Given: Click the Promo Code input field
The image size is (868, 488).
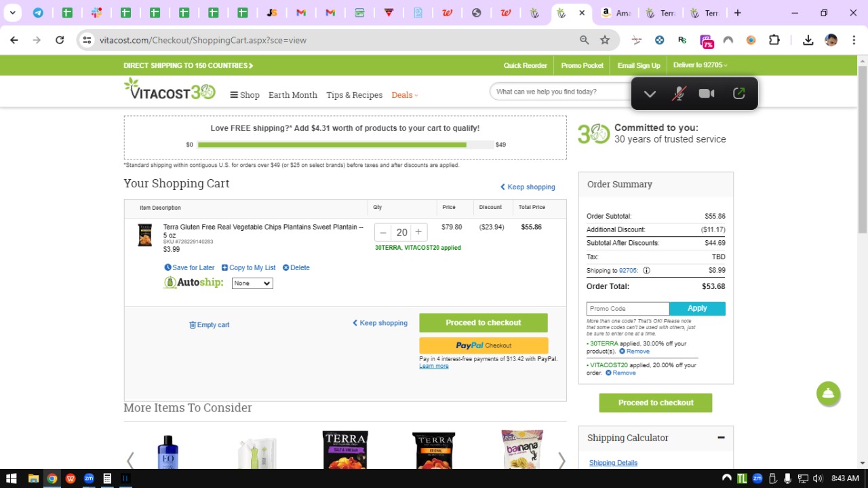Looking at the screenshot, I should point(628,309).
